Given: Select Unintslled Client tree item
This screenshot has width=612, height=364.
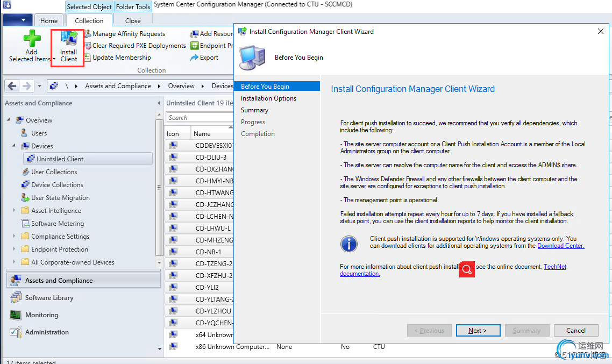Looking at the screenshot, I should pos(88,159).
